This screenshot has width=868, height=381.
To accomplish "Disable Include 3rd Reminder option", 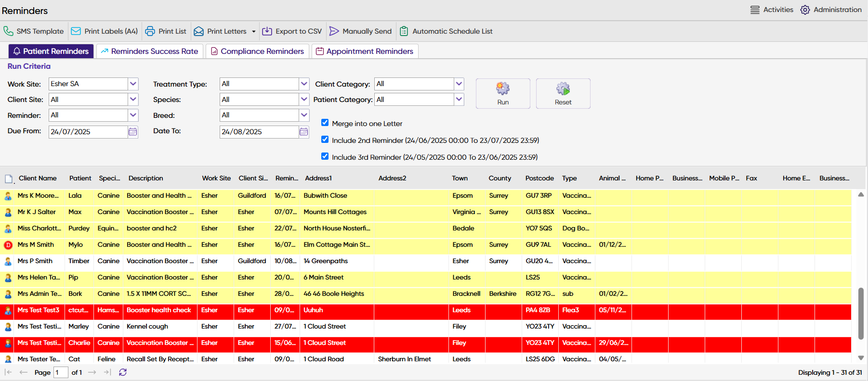I will coord(325,156).
